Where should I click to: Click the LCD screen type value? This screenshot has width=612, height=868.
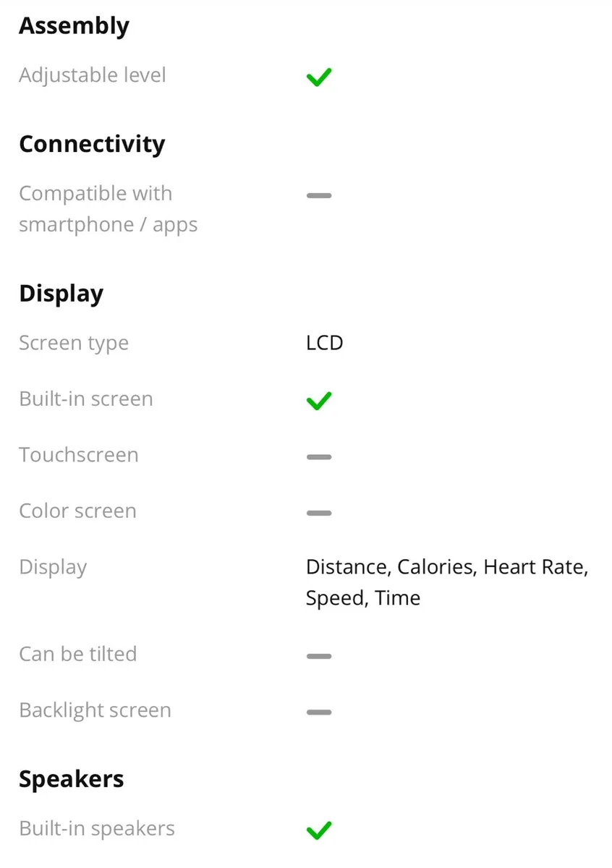coord(324,343)
